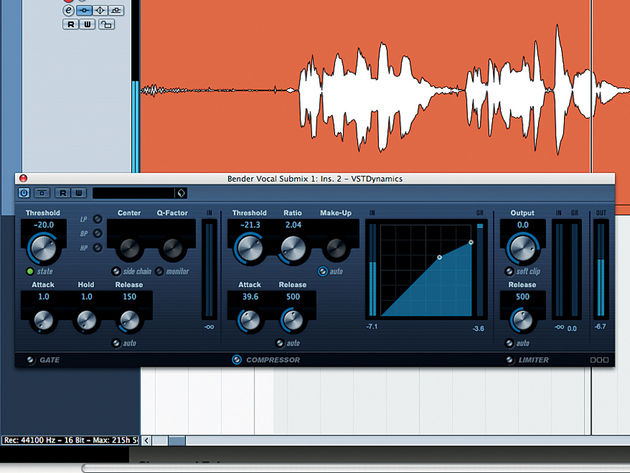Select the BP filter button

point(98,233)
